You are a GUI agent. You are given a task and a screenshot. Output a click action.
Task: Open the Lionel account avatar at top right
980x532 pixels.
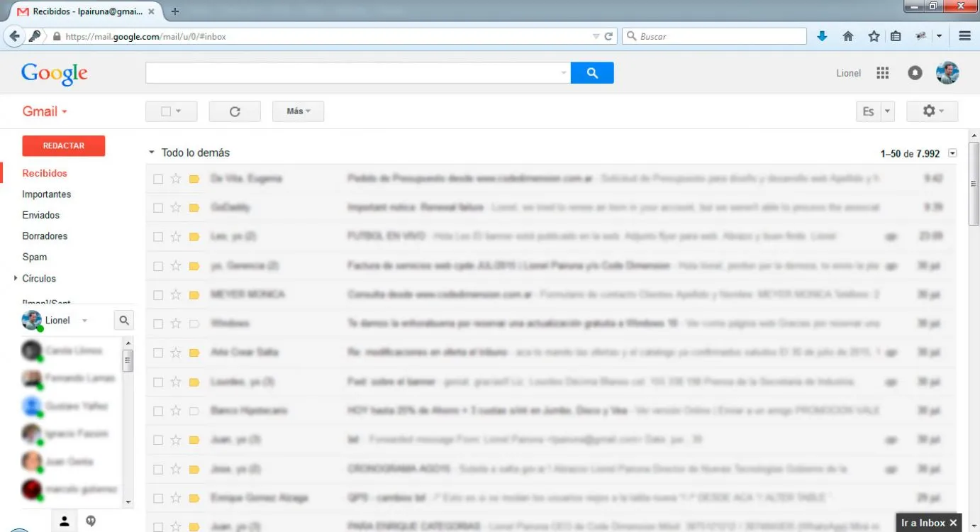[947, 72]
